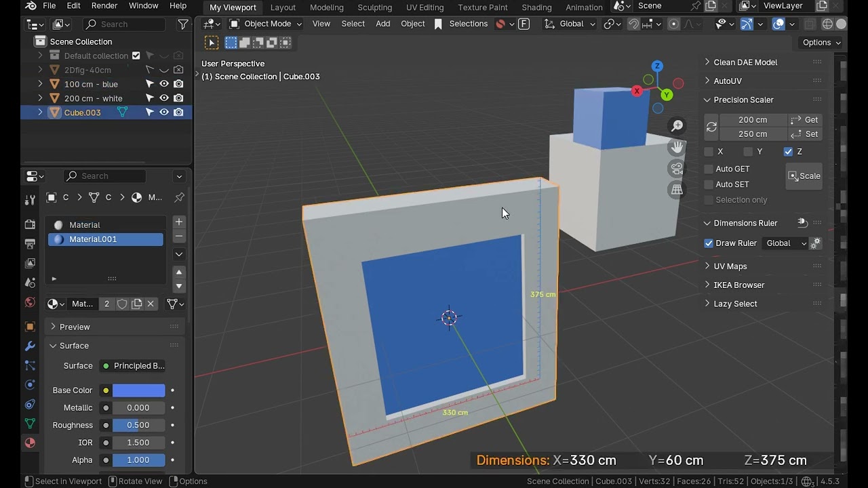Select the 2Dfig-40cm outliner row
Image resolution: width=868 pixels, height=488 pixels.
(x=87, y=70)
